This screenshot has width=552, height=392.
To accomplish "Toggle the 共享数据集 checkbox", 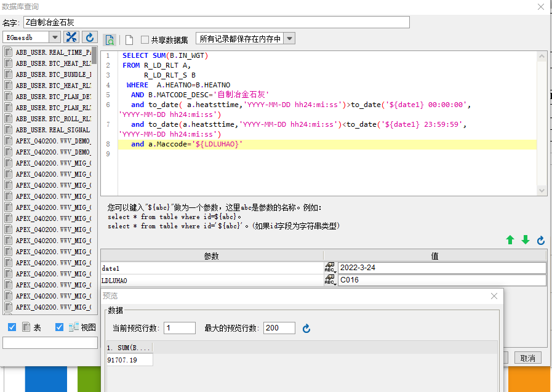I will 145,40.
